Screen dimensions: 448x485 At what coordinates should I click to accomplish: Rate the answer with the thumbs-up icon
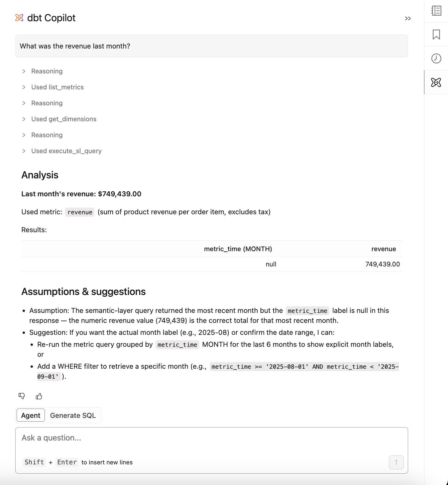pyautogui.click(x=39, y=396)
